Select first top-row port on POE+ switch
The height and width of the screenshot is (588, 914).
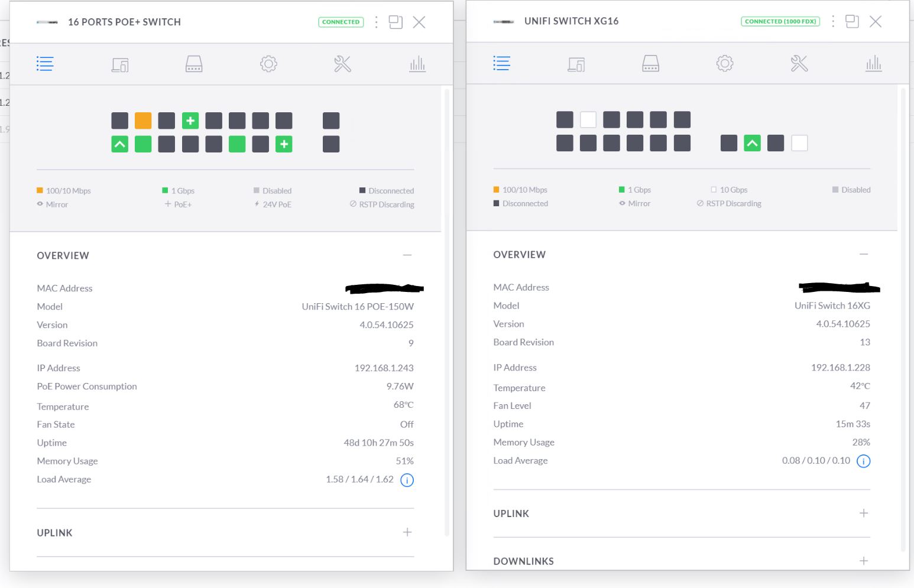coord(120,121)
